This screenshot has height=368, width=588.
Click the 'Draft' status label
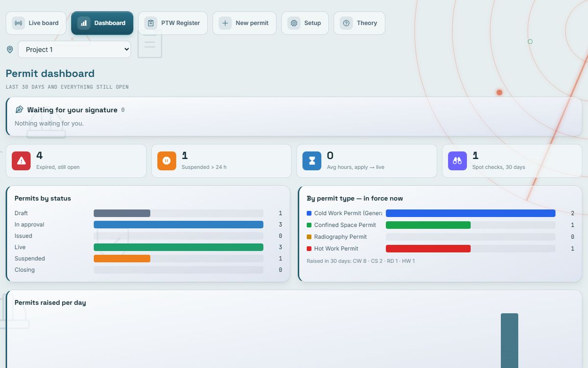tap(21, 213)
